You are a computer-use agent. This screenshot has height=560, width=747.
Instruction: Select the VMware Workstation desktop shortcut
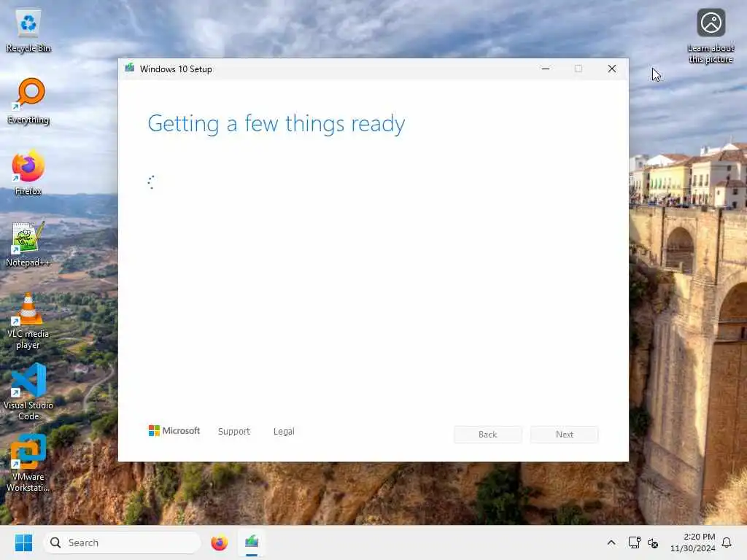click(x=28, y=463)
